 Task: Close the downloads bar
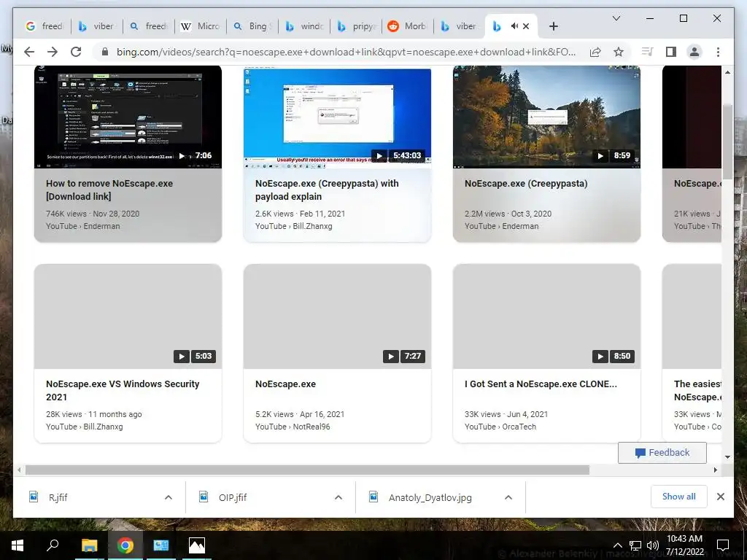tap(721, 497)
